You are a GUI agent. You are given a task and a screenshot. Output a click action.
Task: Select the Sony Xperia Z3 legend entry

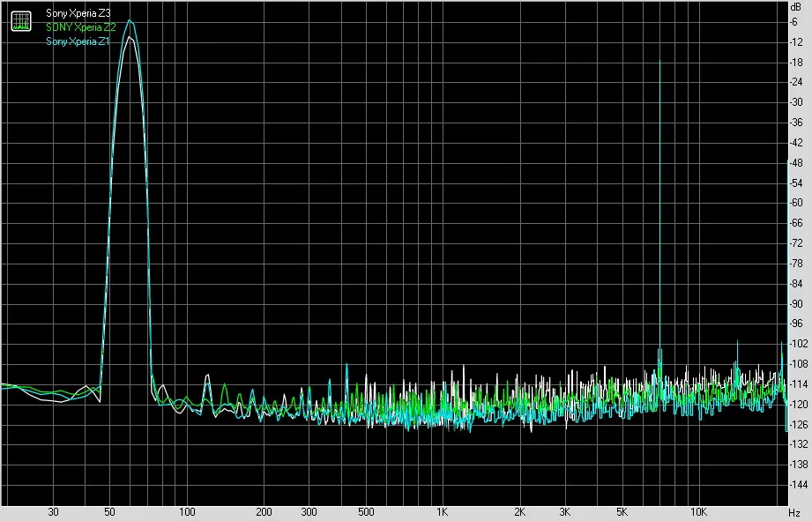[x=78, y=13]
